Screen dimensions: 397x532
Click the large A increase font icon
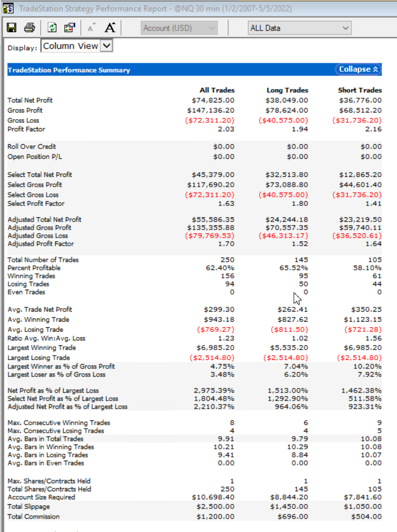click(x=110, y=28)
